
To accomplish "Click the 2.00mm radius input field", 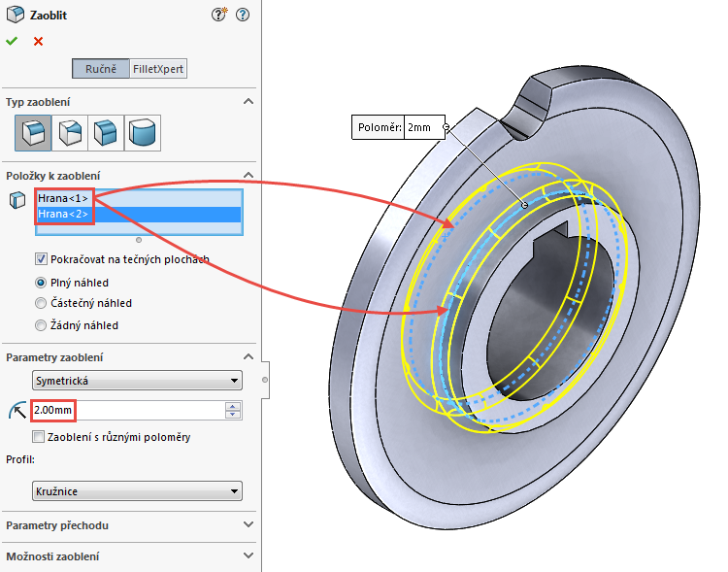I will pyautogui.click(x=128, y=410).
